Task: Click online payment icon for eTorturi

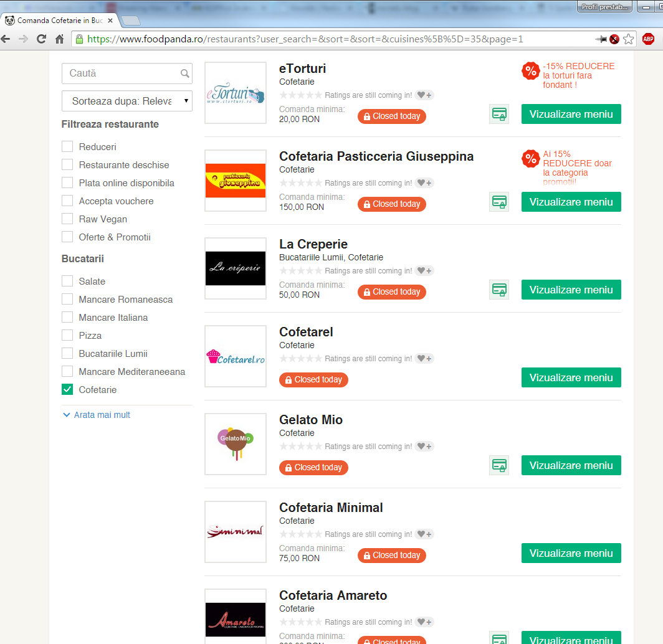Action: coord(499,114)
